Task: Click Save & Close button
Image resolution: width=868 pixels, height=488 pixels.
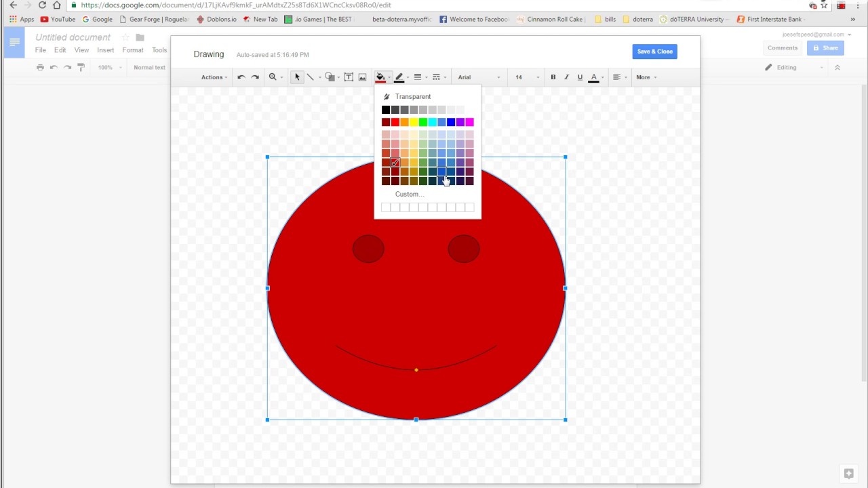Action: click(x=654, y=52)
